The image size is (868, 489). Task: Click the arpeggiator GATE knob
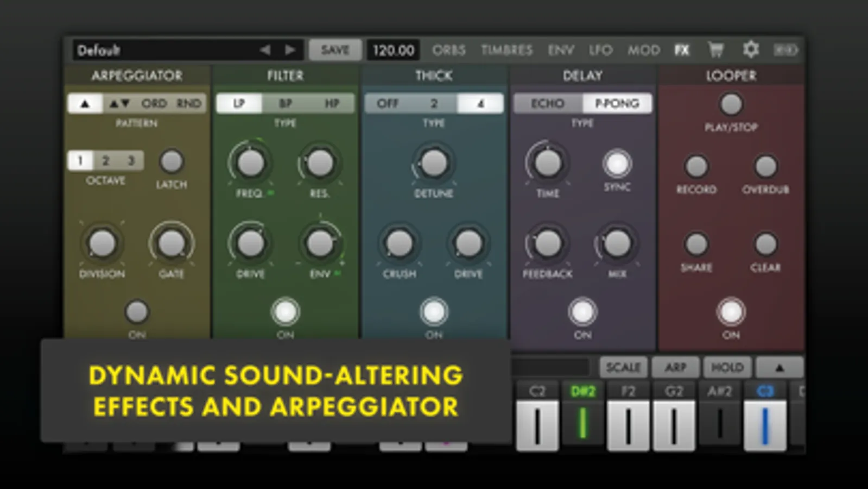(x=172, y=243)
